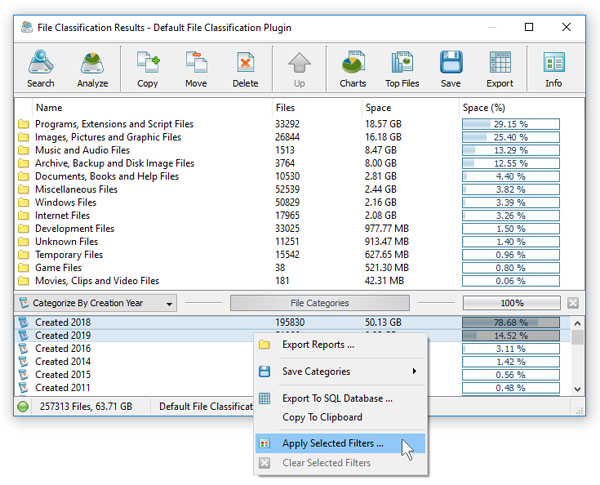The height and width of the screenshot is (485, 600).
Task: Click the Created 2011 category icon
Action: [24, 387]
